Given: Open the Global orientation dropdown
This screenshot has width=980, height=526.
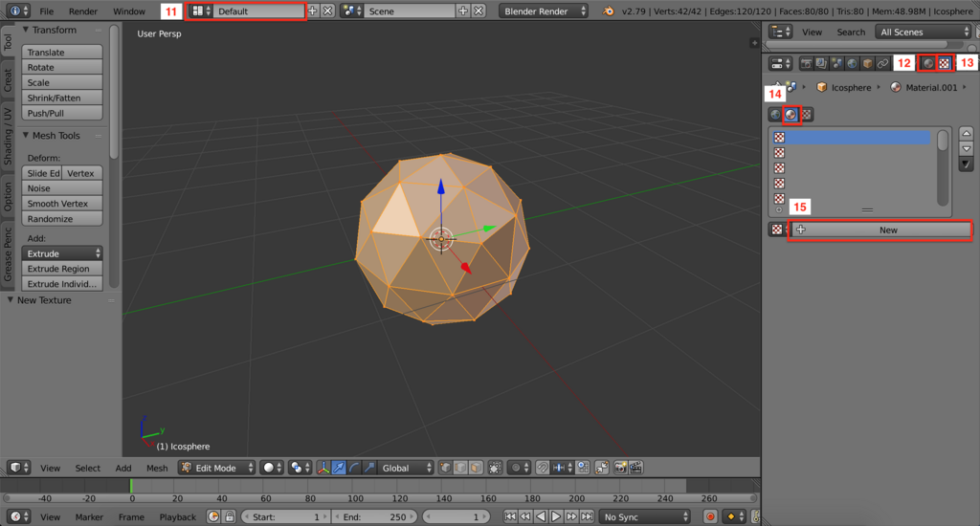Looking at the screenshot, I should [406, 468].
